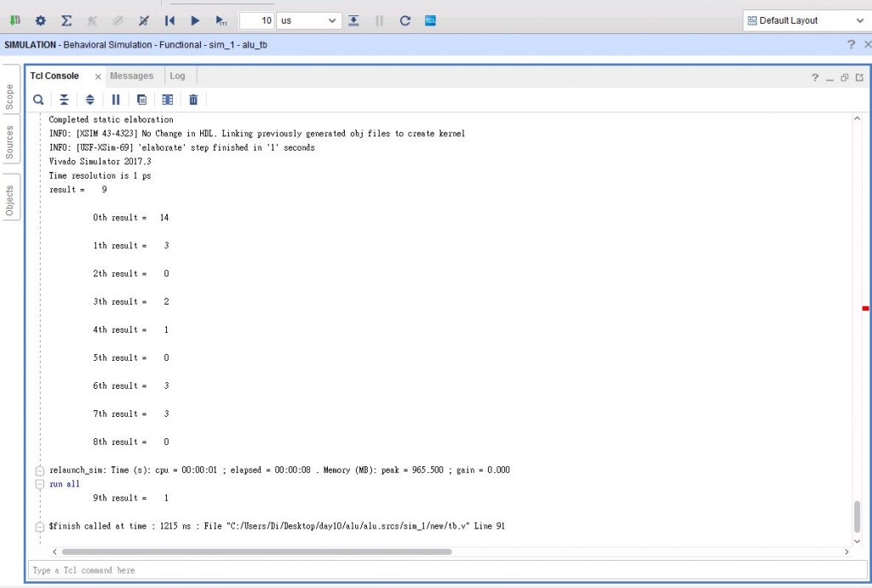Image resolution: width=872 pixels, height=588 pixels.
Task: Collapse the $finish called message group
Action: (39, 527)
